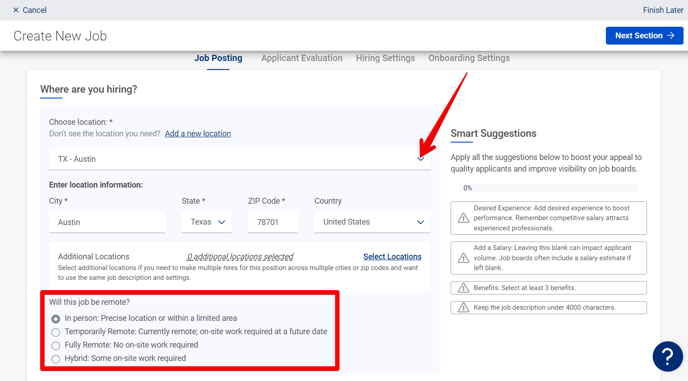The width and height of the screenshot is (688, 381).
Task: Open the State dropdown showing Texas
Action: [207, 222]
